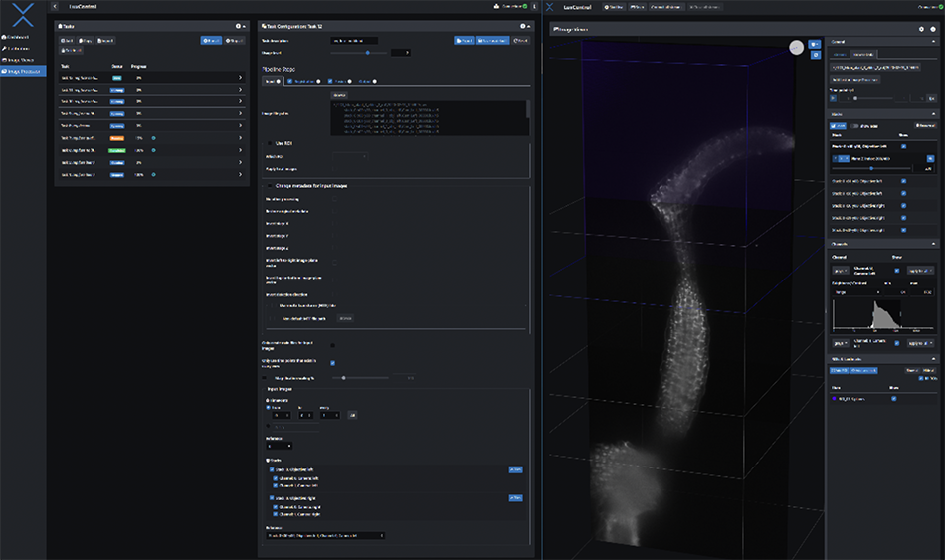Click the settings gear in the Image Viewer header
The image size is (945, 560).
coord(921,29)
